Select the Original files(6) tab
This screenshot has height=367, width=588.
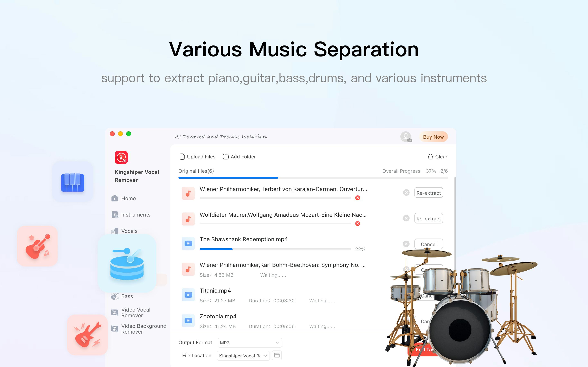tap(196, 171)
